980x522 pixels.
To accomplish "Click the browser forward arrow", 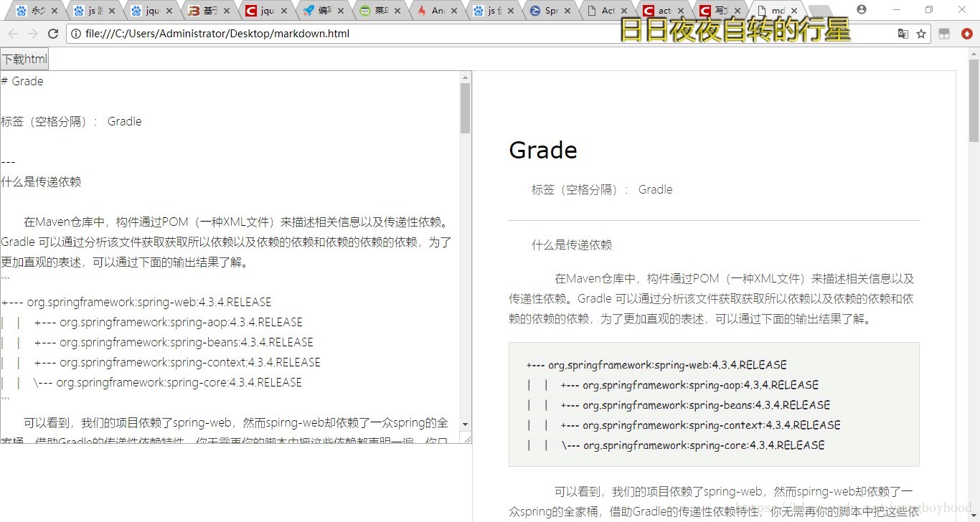I will point(33,34).
